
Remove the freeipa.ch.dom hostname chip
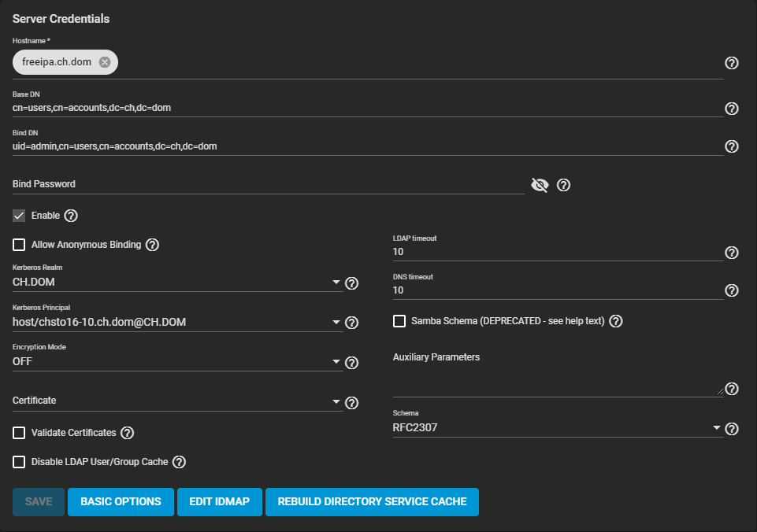[104, 62]
